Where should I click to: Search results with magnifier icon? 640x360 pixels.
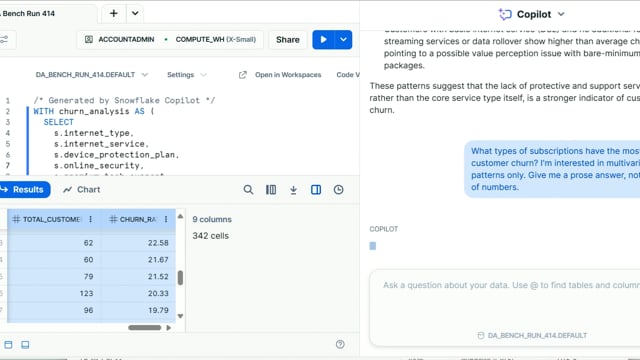click(x=248, y=189)
